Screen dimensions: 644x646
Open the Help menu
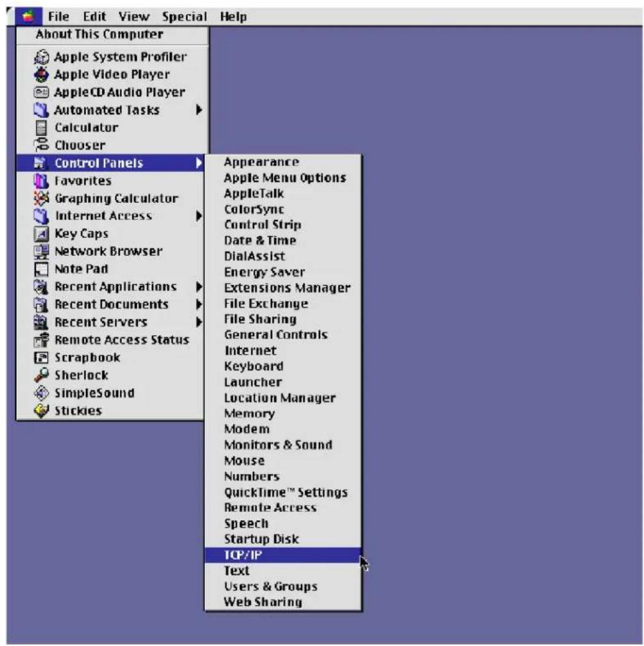click(233, 17)
